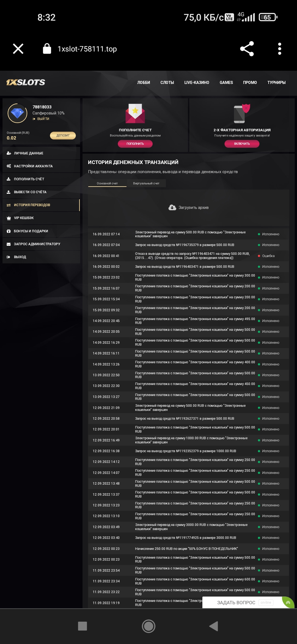Tap the sapphire diamond avatar icon
Screen dimensions: 297x644
click(17, 113)
